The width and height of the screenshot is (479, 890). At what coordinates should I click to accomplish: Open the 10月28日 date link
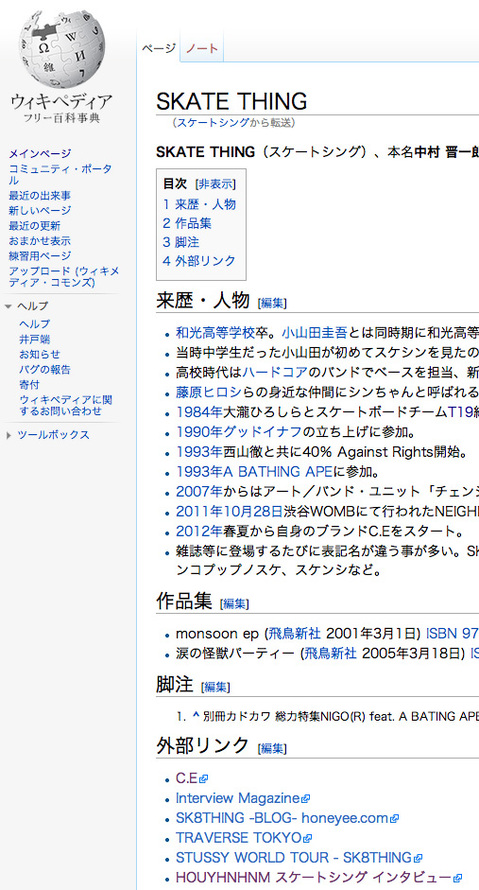(253, 512)
